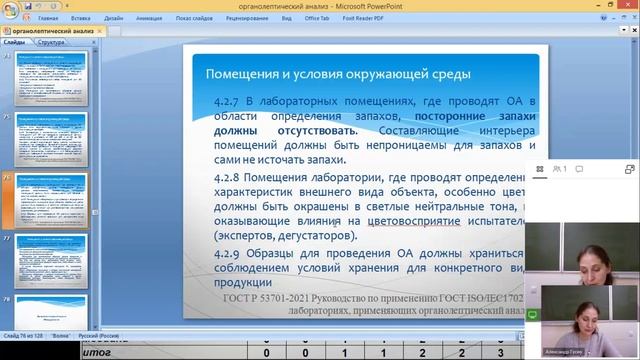
Task: Click the thumbnail pane scroll-down arrow
Action: pos(95,327)
